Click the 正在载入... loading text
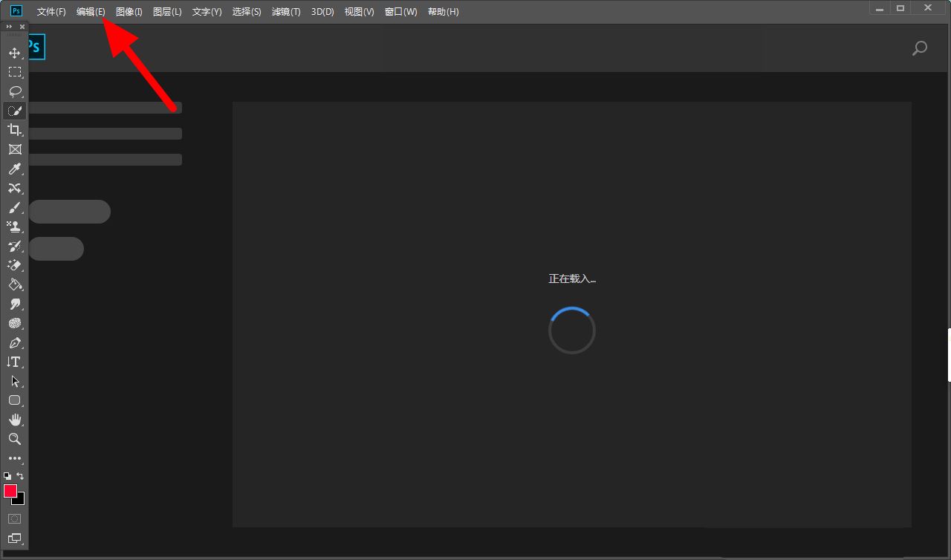The height and width of the screenshot is (560, 951). click(x=572, y=279)
